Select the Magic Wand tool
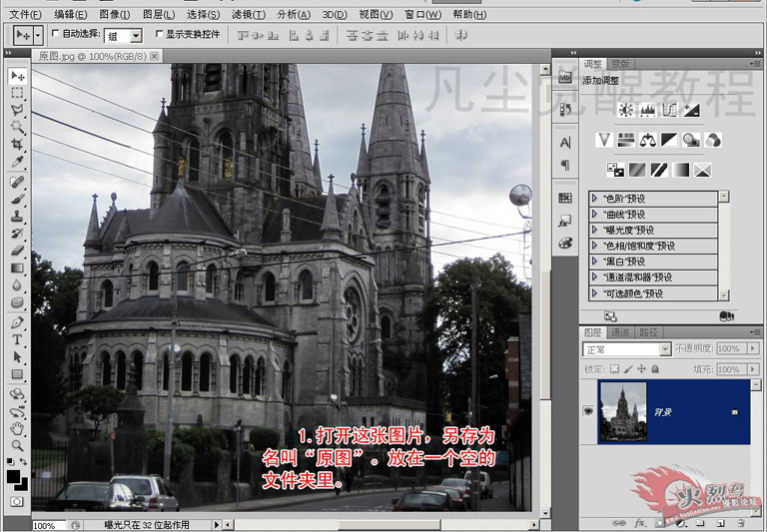767x532 pixels. point(18,127)
